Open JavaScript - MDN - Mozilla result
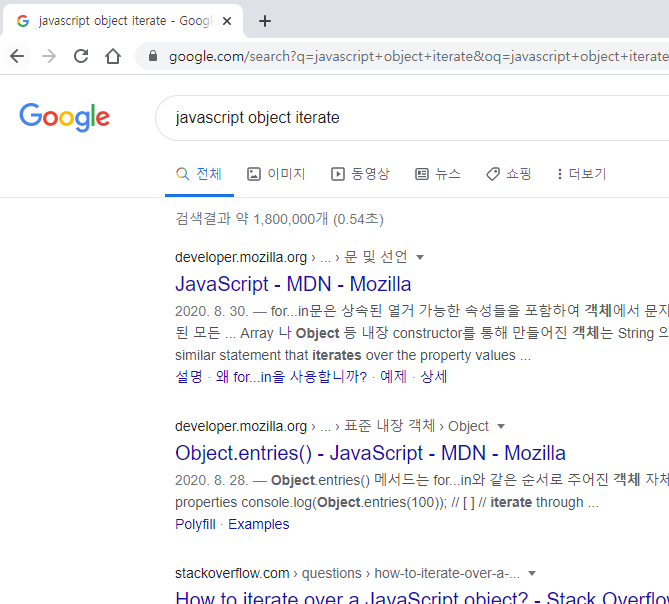This screenshot has width=669, height=604. click(x=293, y=284)
